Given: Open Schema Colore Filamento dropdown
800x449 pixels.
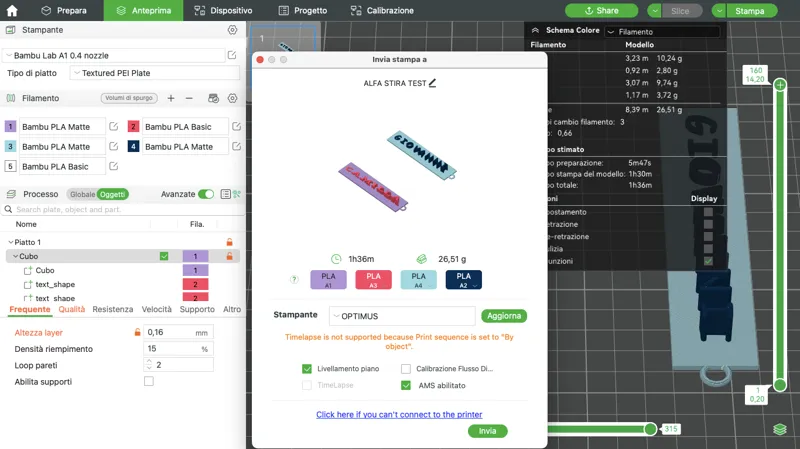Looking at the screenshot, I should coord(662,32).
